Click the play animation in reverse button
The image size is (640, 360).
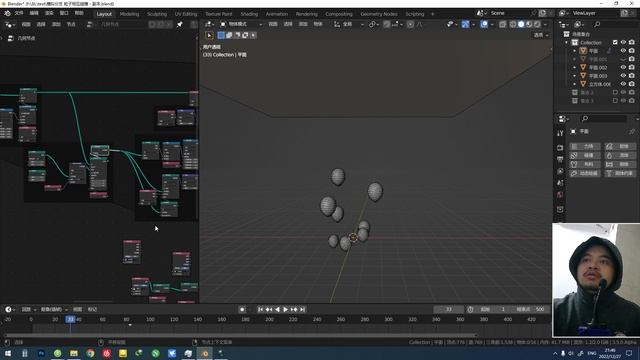[278, 309]
